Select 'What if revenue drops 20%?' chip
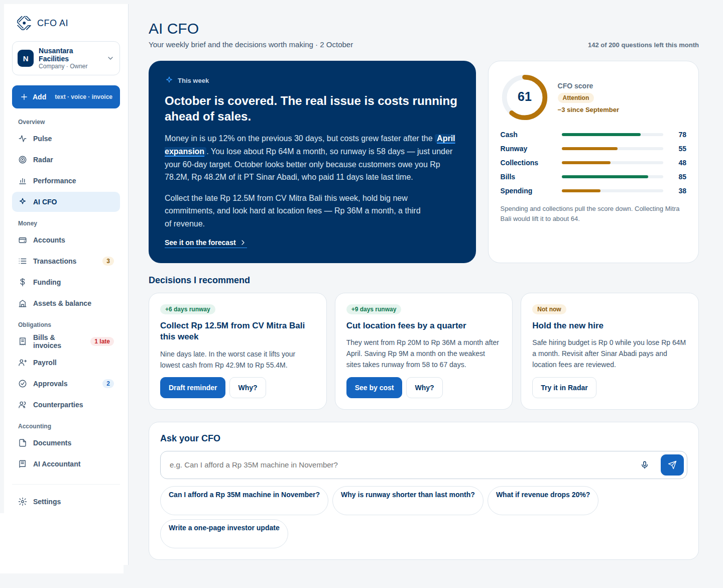Screen dimensions: 723x588 click(x=543, y=500)
